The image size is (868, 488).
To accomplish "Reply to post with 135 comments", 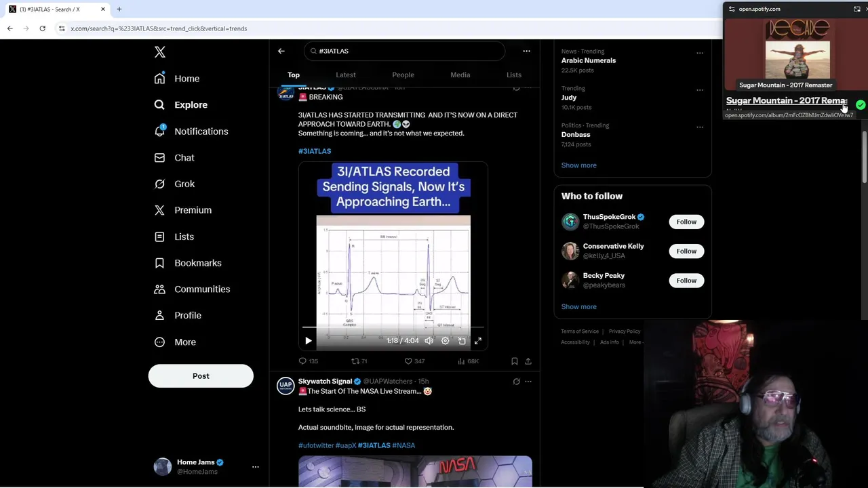I will tap(309, 361).
